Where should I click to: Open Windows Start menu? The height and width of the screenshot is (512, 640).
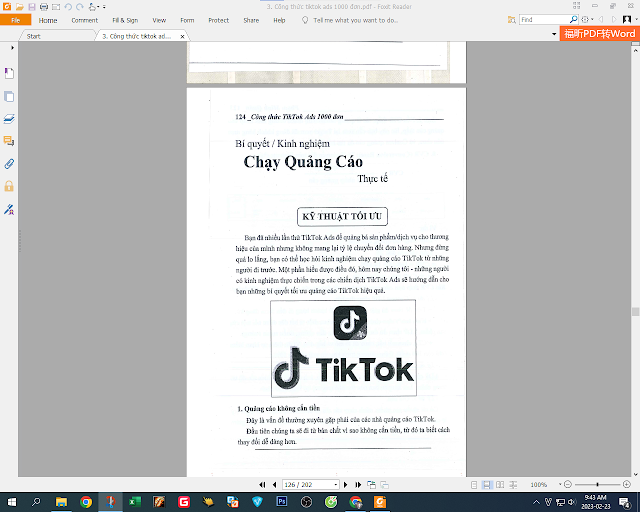11,502
